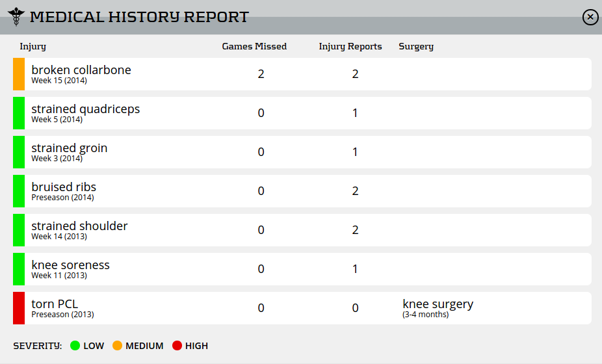
Task: Click orange severity bar for broken collarbone
Action: point(19,74)
